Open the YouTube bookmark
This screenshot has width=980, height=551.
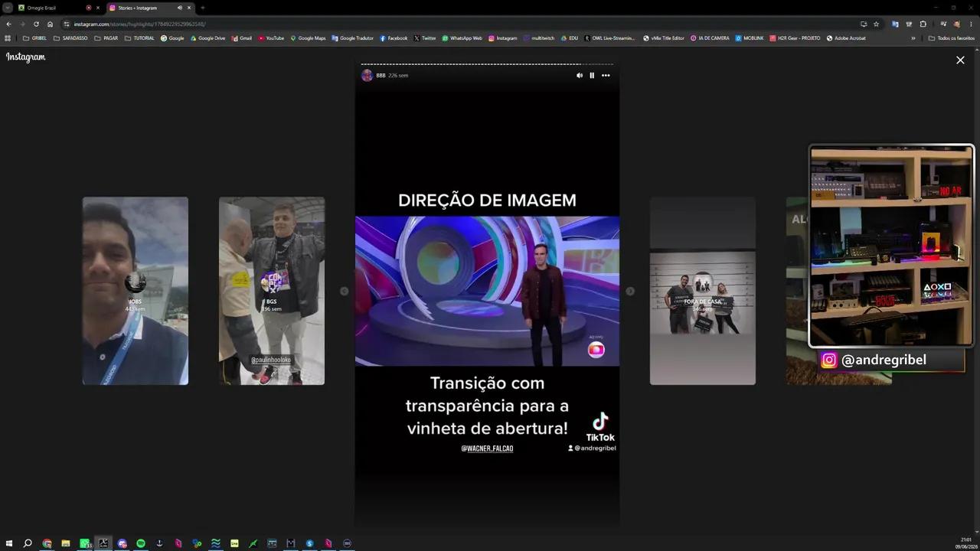click(x=271, y=38)
